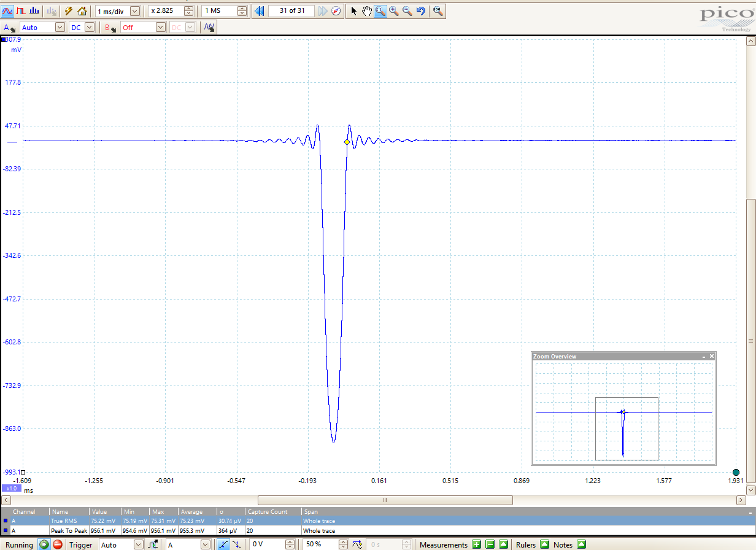Click the blue channel A axis handle
Viewport: 756px width, 550px height.
(x=4, y=39)
